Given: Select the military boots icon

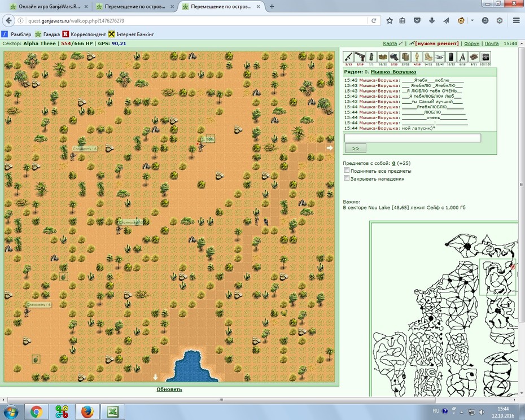Looking at the screenshot, I should pos(428,57).
